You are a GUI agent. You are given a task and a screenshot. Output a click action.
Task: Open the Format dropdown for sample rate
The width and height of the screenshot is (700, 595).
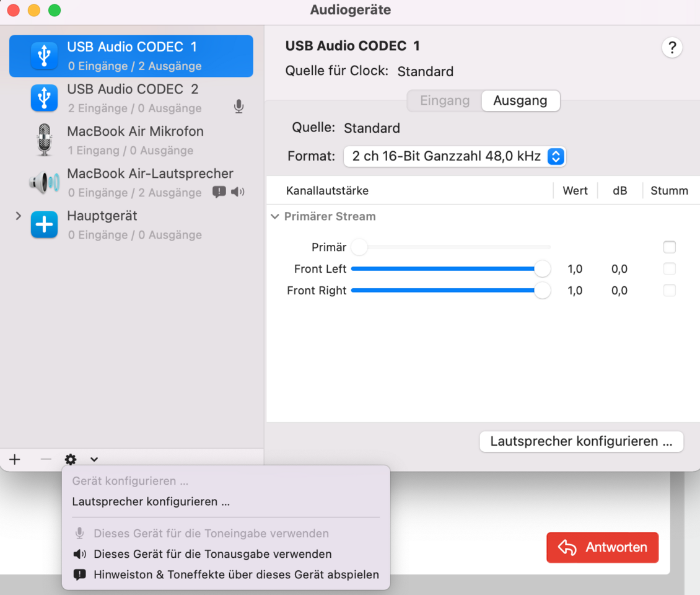tap(455, 156)
